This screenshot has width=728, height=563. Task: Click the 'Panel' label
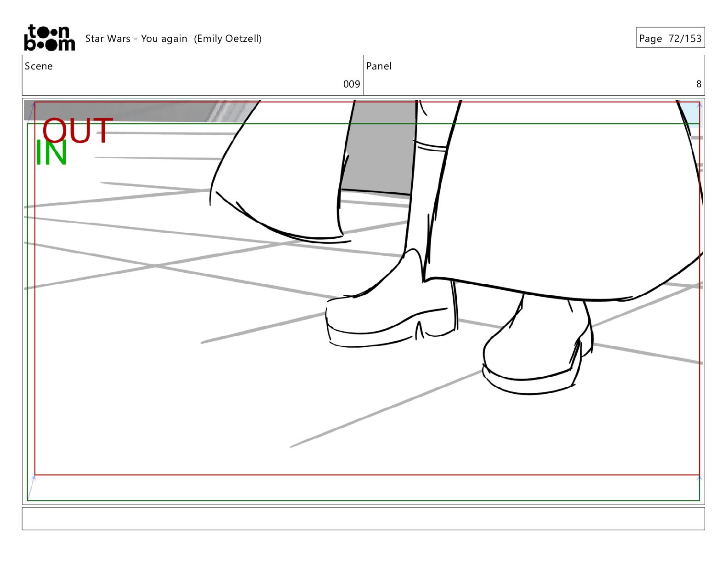379,66
